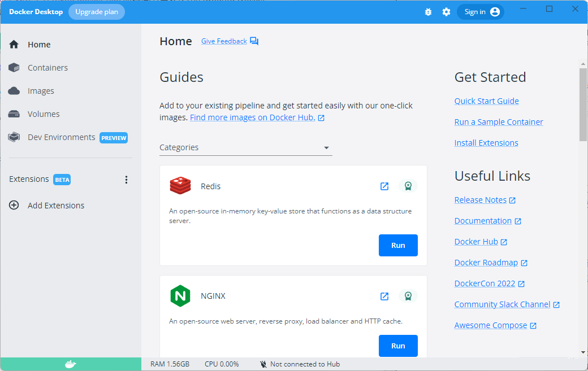Open the DockerCon 2022 link

click(485, 284)
